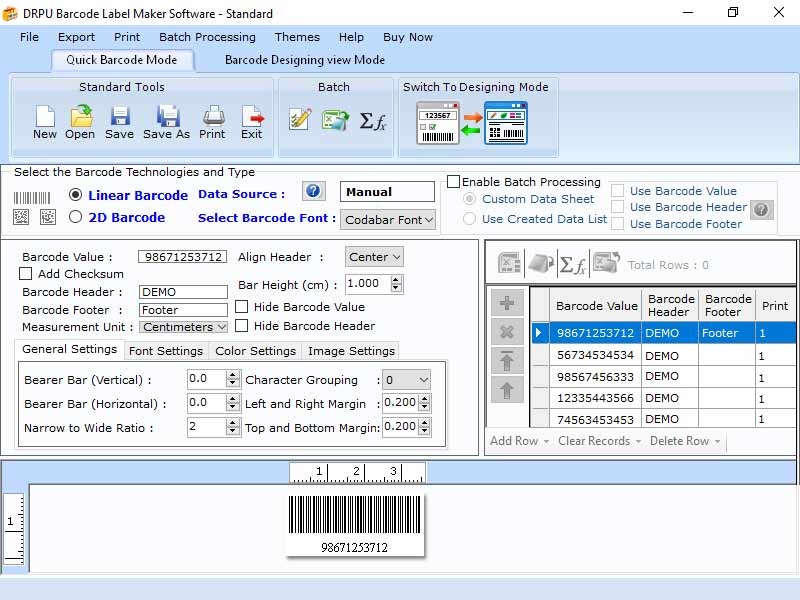Select the 2D Barcode radio button
This screenshot has width=800, height=600.
pyautogui.click(x=75, y=217)
